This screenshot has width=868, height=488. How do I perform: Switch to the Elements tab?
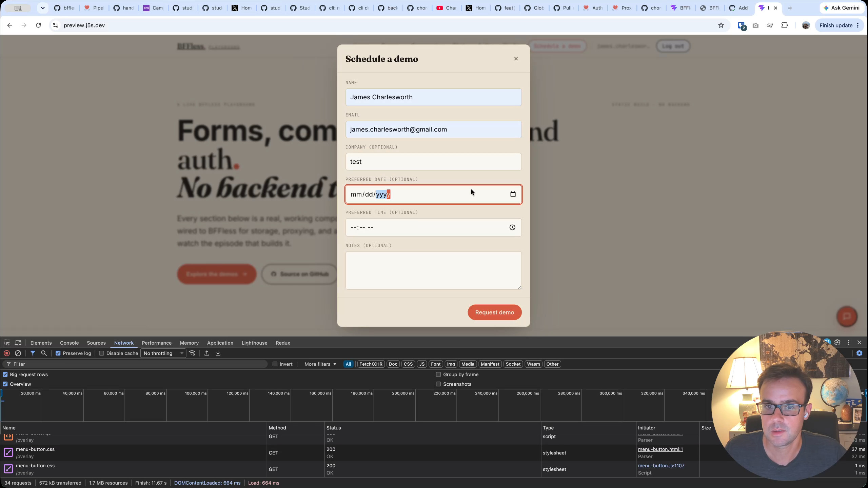click(41, 343)
